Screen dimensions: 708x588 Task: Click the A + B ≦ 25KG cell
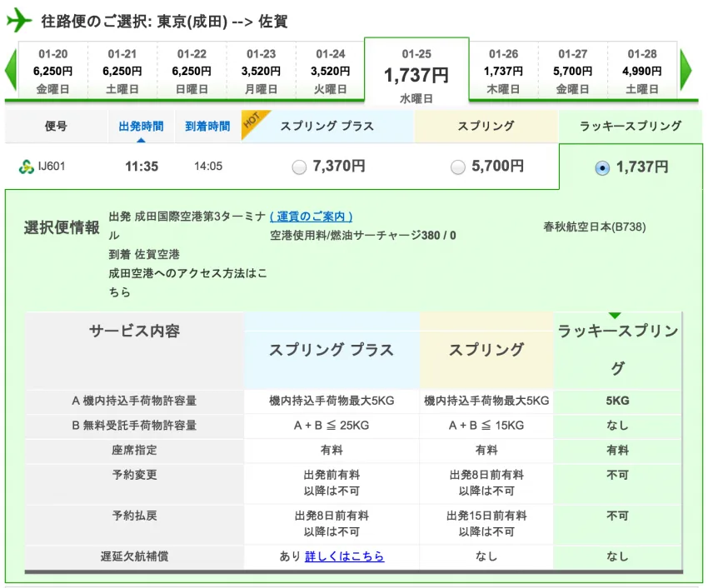[x=332, y=426]
